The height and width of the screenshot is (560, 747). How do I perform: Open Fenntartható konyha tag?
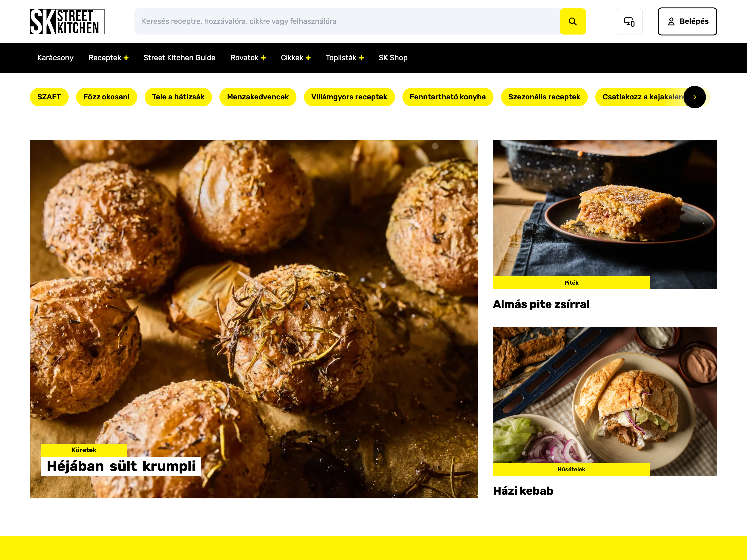click(x=447, y=97)
